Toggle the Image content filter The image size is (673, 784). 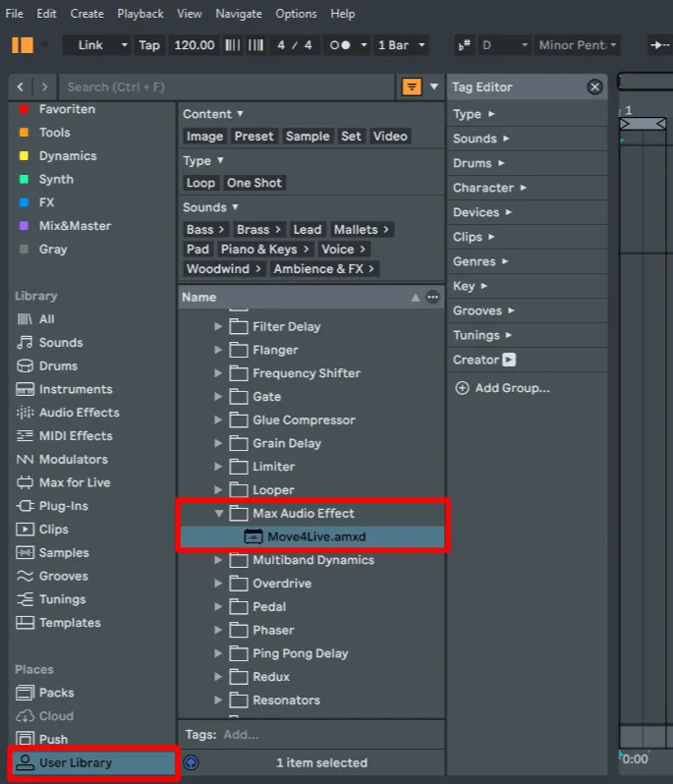coord(204,136)
